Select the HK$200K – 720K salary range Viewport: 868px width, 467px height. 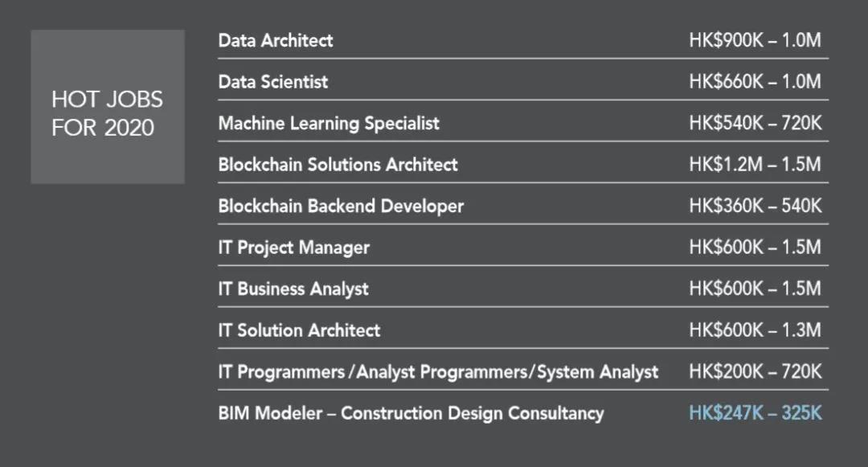tap(755, 372)
